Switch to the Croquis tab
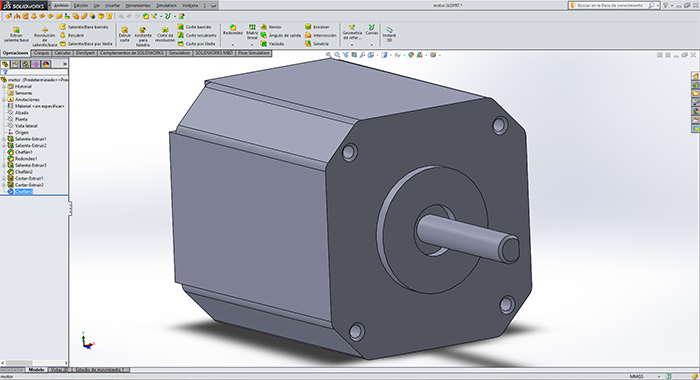 (x=42, y=53)
